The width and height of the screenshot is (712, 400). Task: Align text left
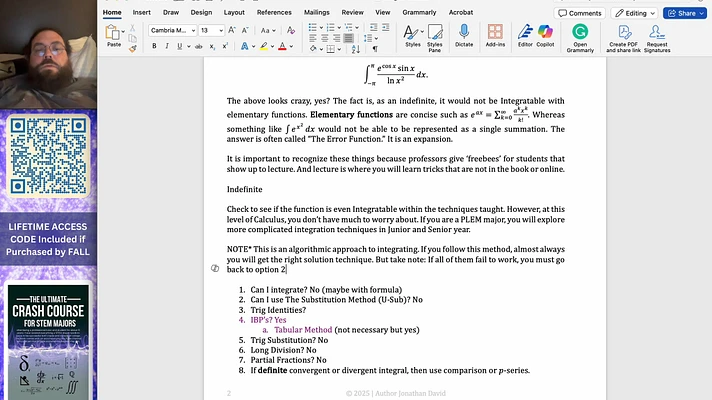point(312,39)
